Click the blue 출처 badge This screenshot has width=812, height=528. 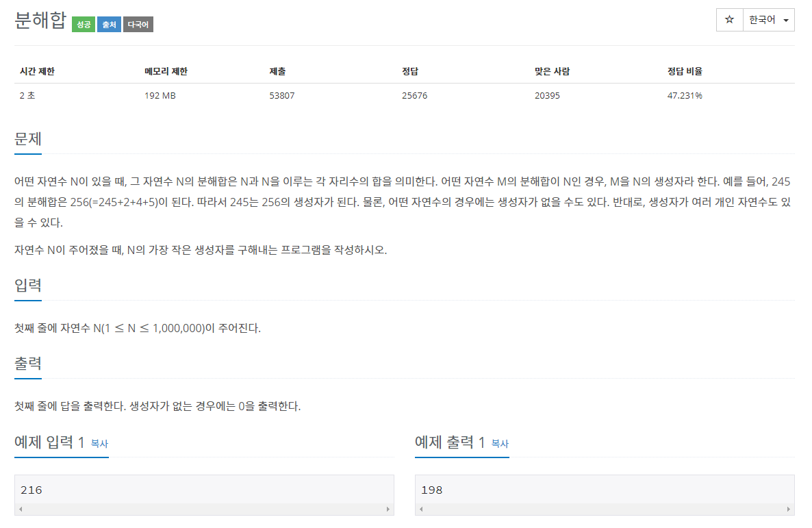(110, 25)
